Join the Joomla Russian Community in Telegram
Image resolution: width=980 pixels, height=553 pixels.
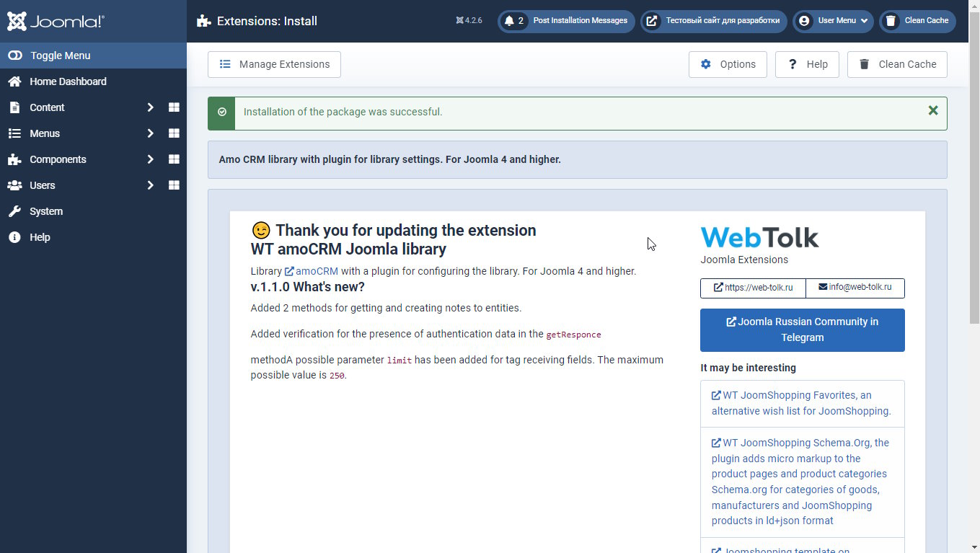(802, 329)
